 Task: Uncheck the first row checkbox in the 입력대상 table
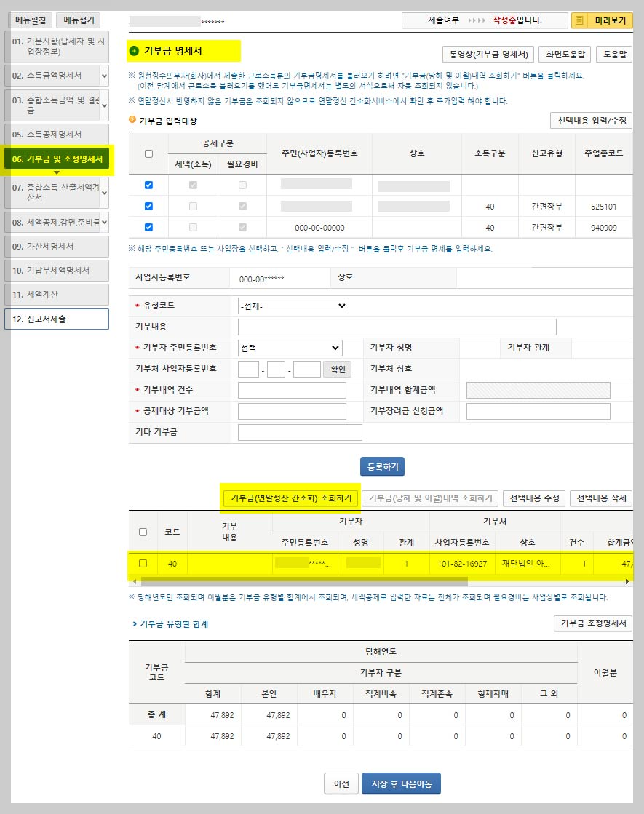click(148, 185)
